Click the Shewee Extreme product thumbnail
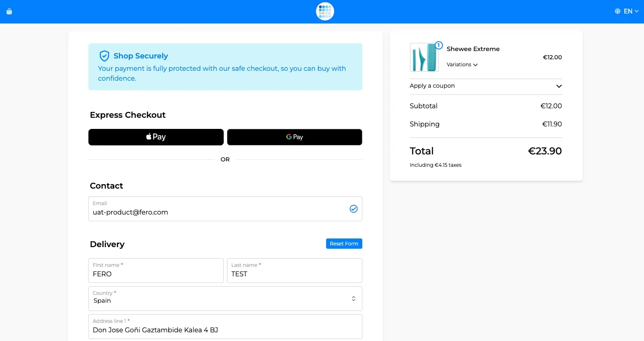 coord(424,57)
